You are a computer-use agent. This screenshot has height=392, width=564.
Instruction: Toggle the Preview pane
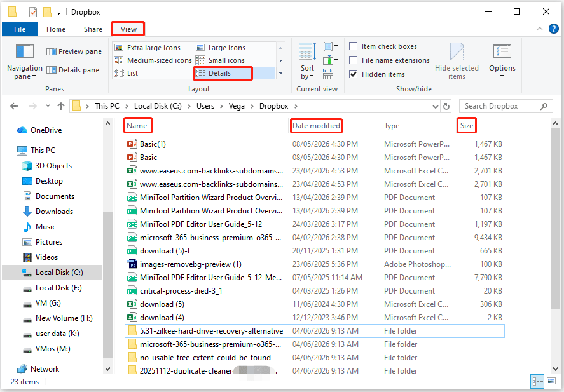[74, 51]
